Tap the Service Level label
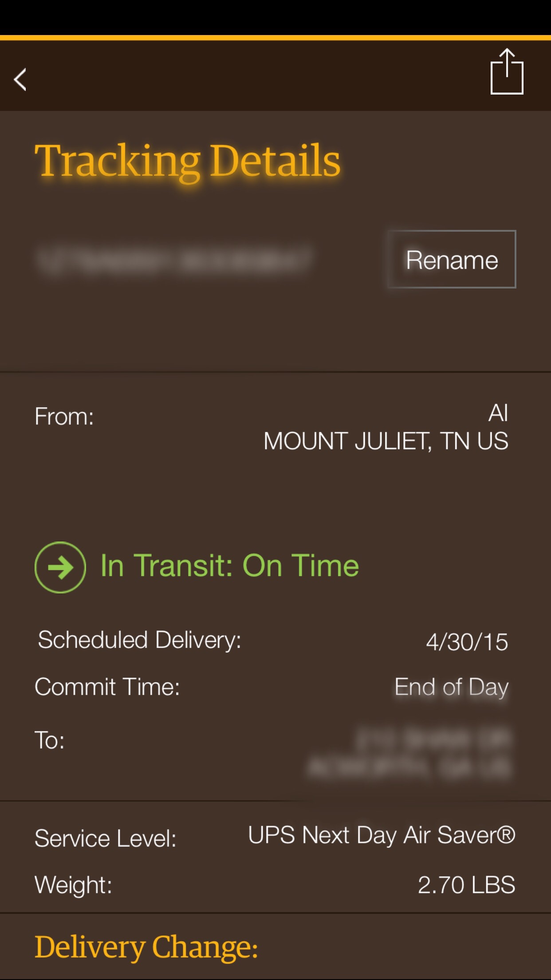Screen dimensions: 551x980 click(x=106, y=838)
